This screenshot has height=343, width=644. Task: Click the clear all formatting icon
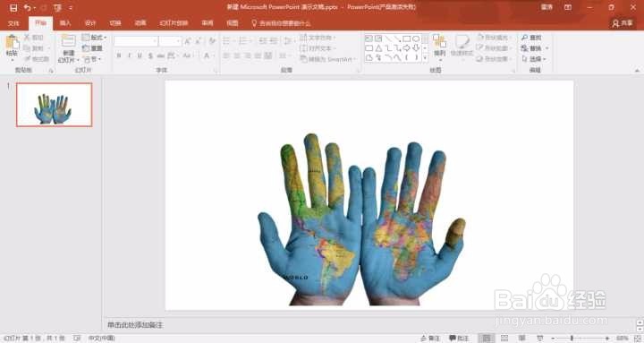pos(212,40)
